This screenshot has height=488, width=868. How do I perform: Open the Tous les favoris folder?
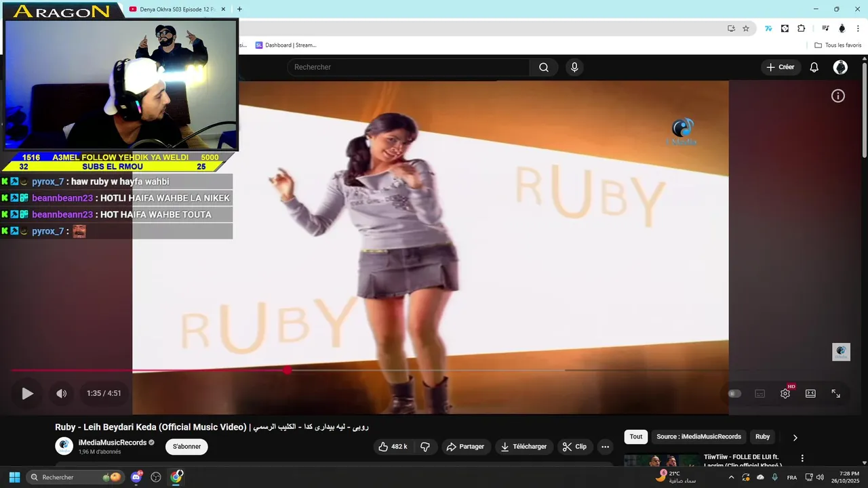click(837, 45)
